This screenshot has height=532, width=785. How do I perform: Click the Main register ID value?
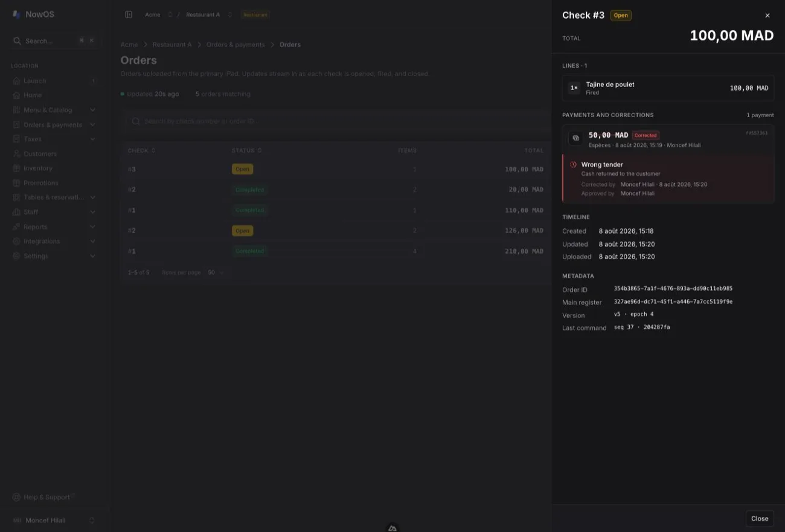[x=673, y=301]
